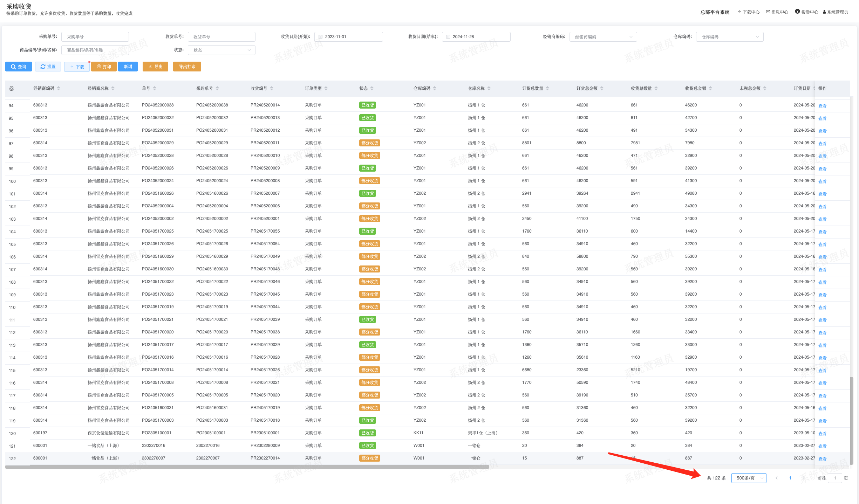Click the 采购单号 input field

[95, 37]
